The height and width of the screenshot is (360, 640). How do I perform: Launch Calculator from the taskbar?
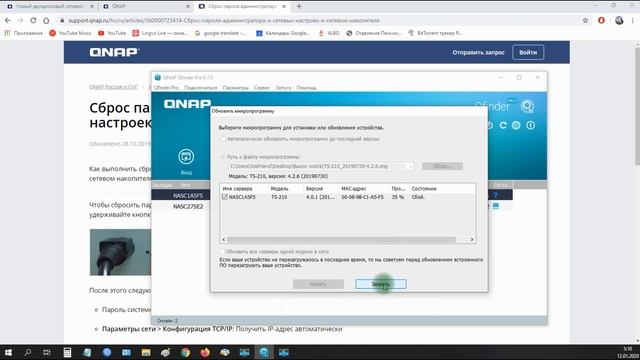(67, 352)
